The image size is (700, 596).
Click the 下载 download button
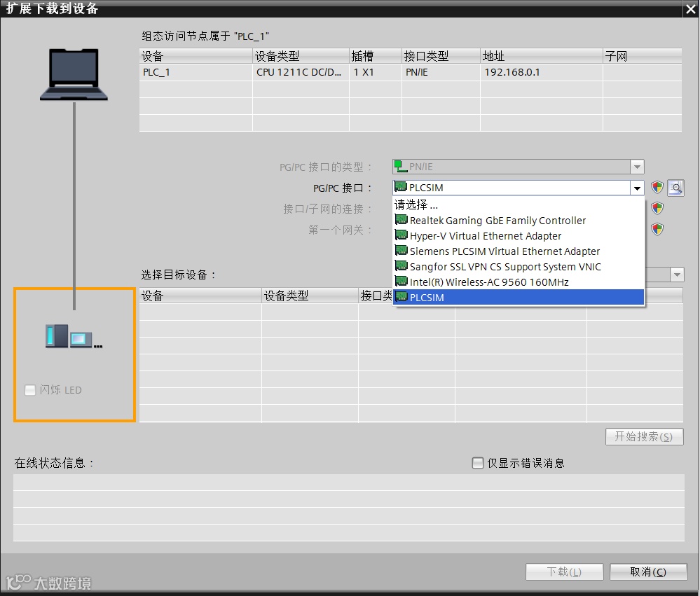pos(564,572)
